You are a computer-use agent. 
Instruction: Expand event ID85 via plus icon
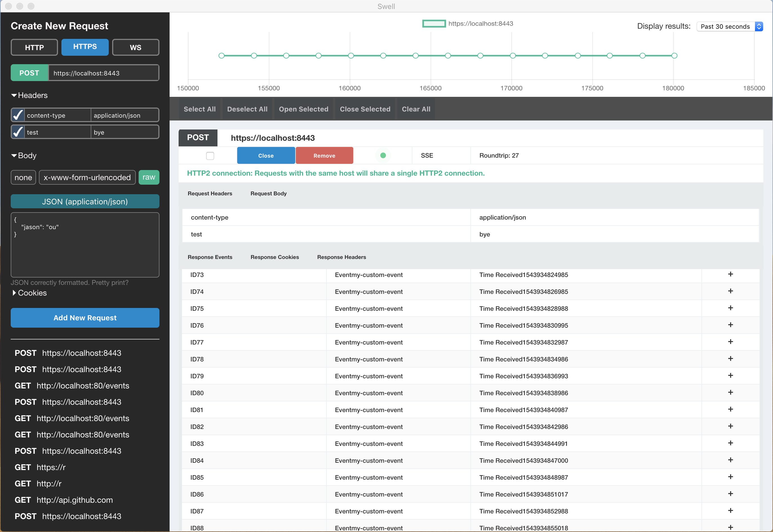[730, 477]
